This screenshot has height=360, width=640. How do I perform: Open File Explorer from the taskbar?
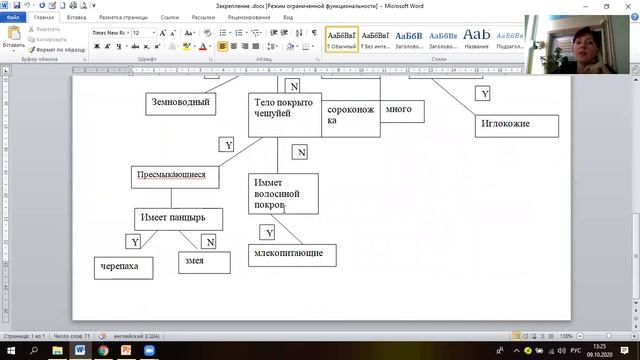click(58, 351)
